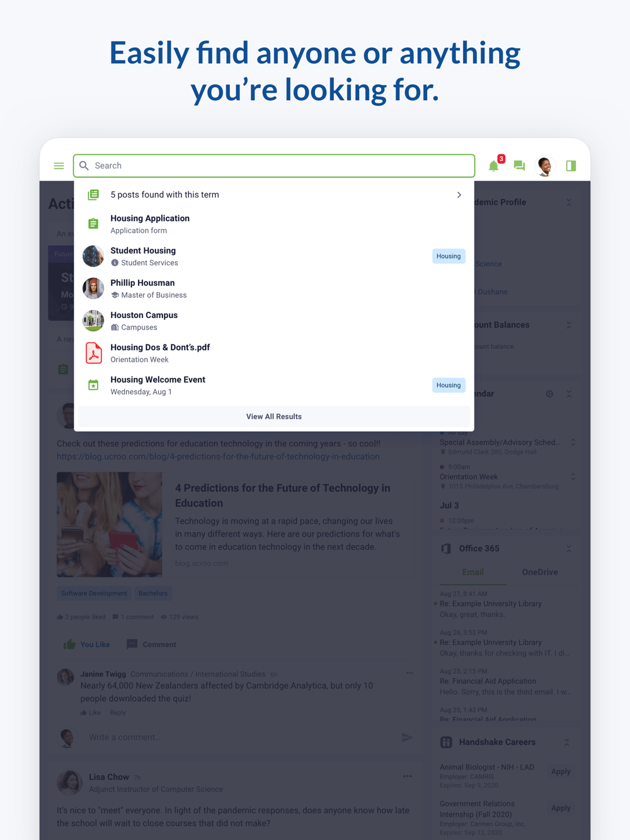Click View All Results
The width and height of the screenshot is (630, 840).
274,416
